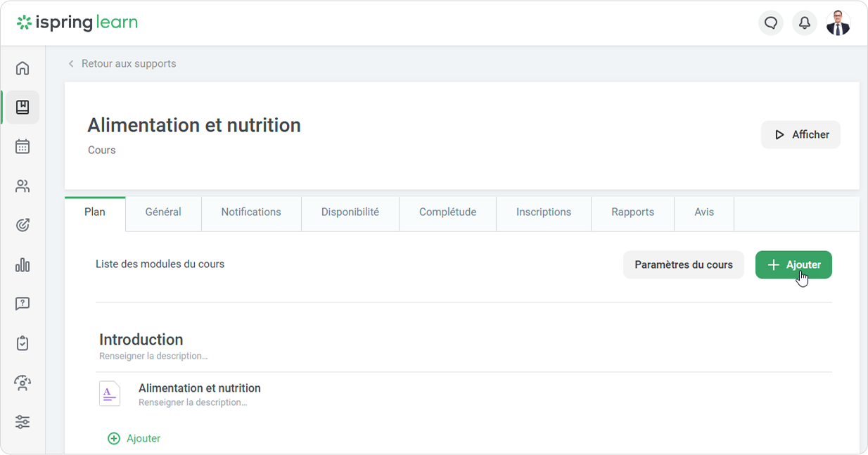This screenshot has height=455, width=868.
Task: Click the bar chart reports sidebar icon
Action: (23, 264)
